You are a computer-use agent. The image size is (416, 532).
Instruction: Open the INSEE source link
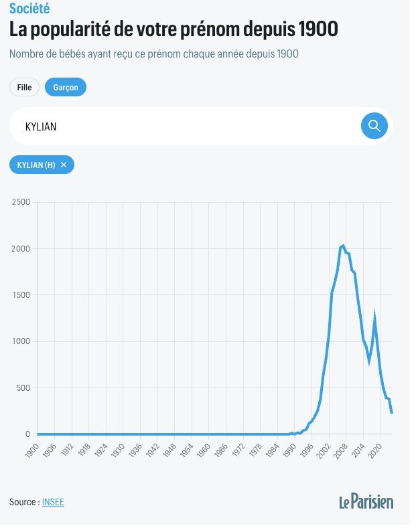(54, 510)
